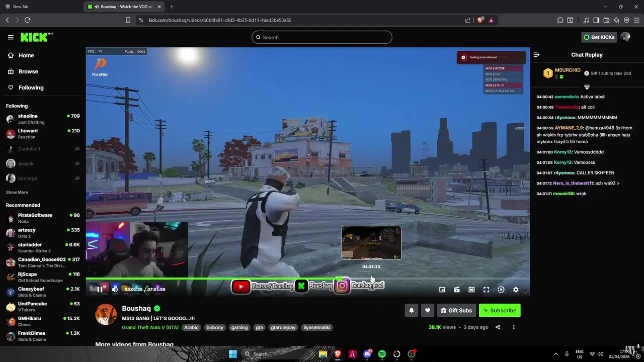Open Brave Shields icon
This screenshot has width=644, height=362.
480,20
